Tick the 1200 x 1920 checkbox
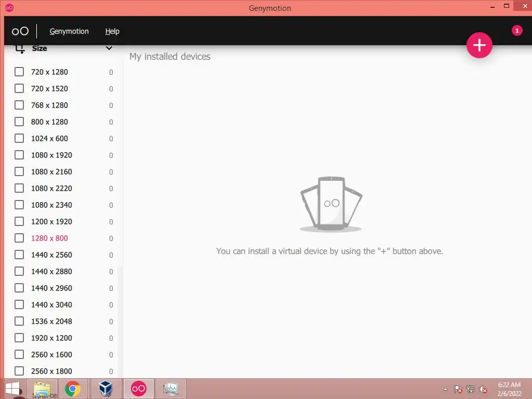 19,221
